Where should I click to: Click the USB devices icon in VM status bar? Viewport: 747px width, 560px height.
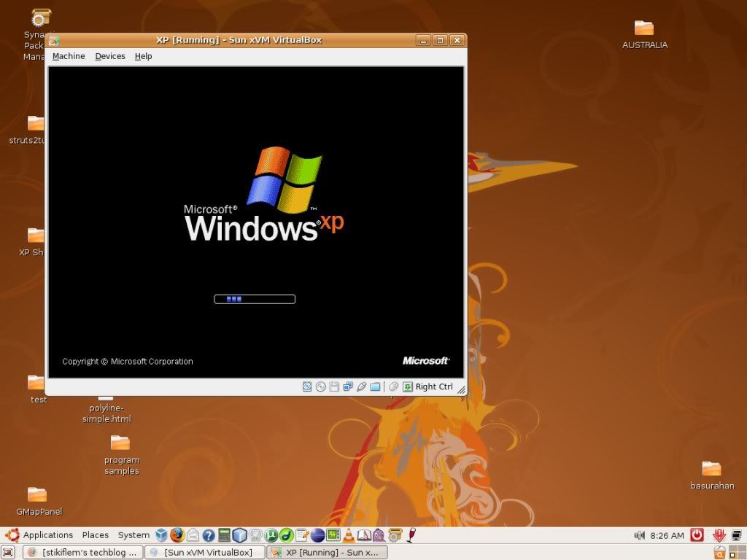click(x=361, y=386)
